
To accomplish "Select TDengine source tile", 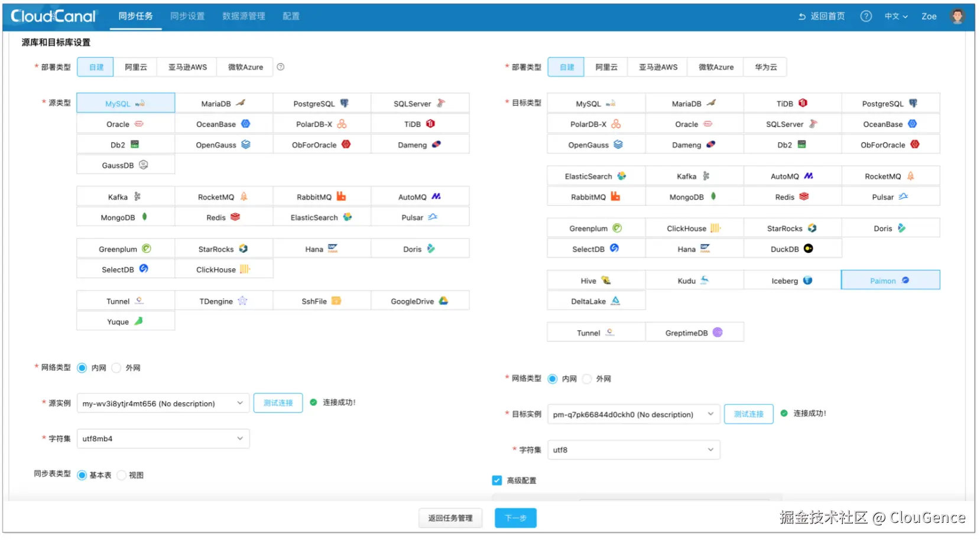I will pyautogui.click(x=224, y=301).
